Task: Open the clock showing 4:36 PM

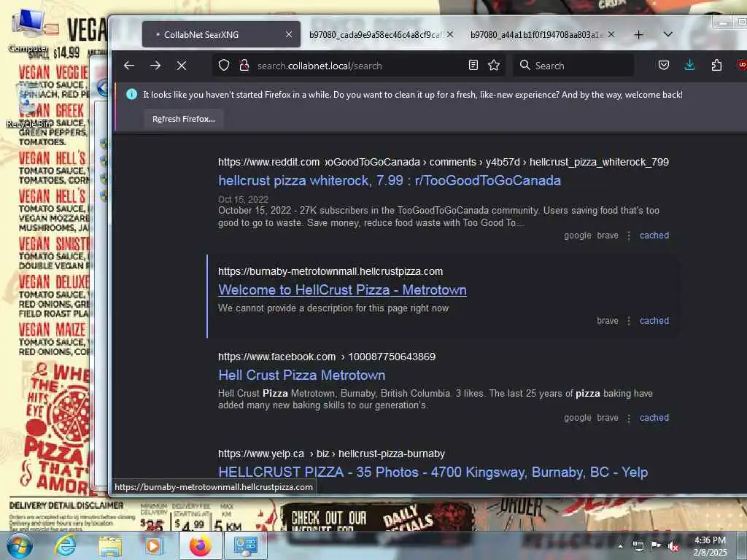Action: pyautogui.click(x=710, y=546)
